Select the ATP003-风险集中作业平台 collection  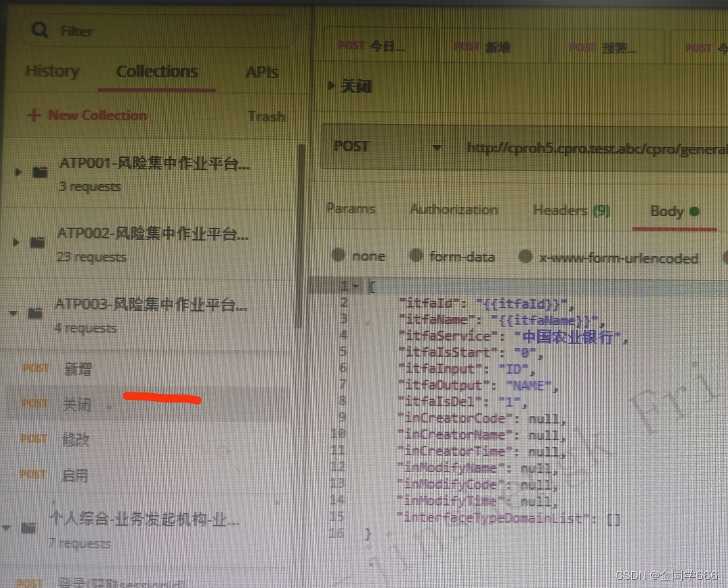(x=150, y=305)
